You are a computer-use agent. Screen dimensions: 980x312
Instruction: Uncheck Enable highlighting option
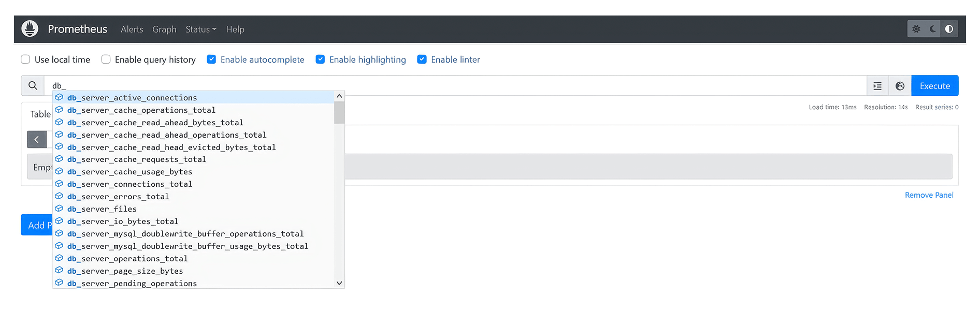(321, 60)
